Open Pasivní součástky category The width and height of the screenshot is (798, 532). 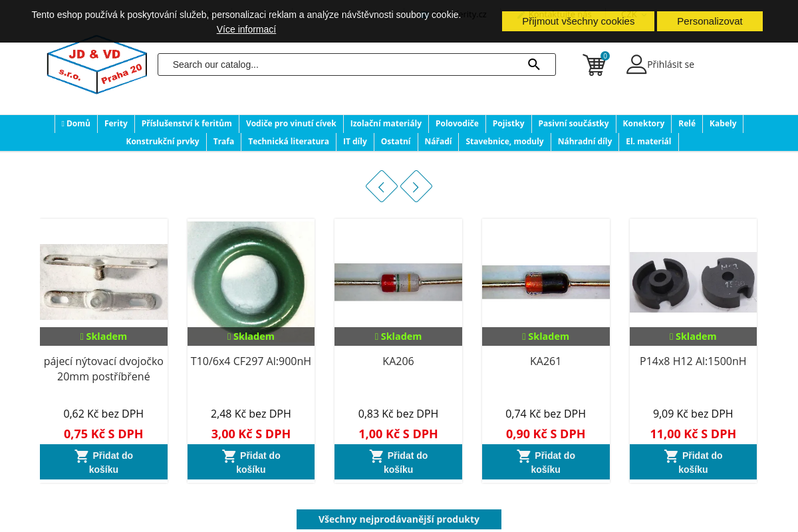(573, 124)
